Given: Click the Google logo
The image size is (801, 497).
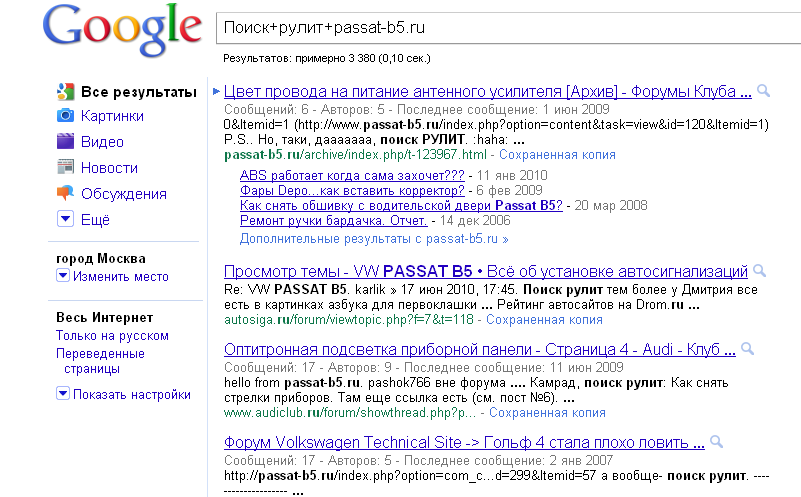Looking at the screenshot, I should pyautogui.click(x=122, y=31).
